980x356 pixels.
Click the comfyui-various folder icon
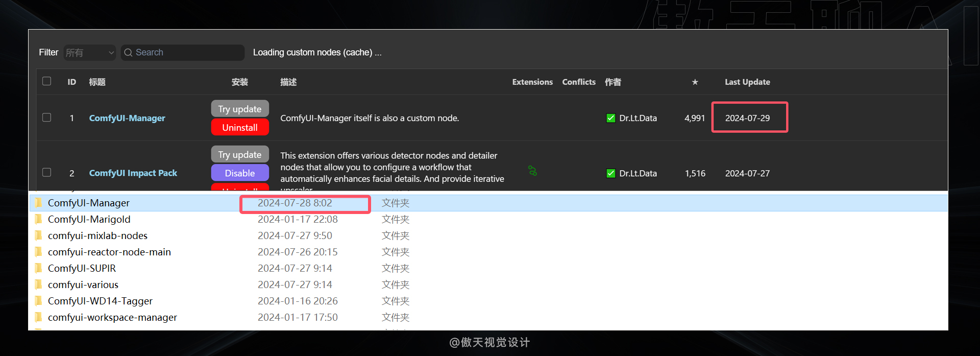click(x=38, y=284)
